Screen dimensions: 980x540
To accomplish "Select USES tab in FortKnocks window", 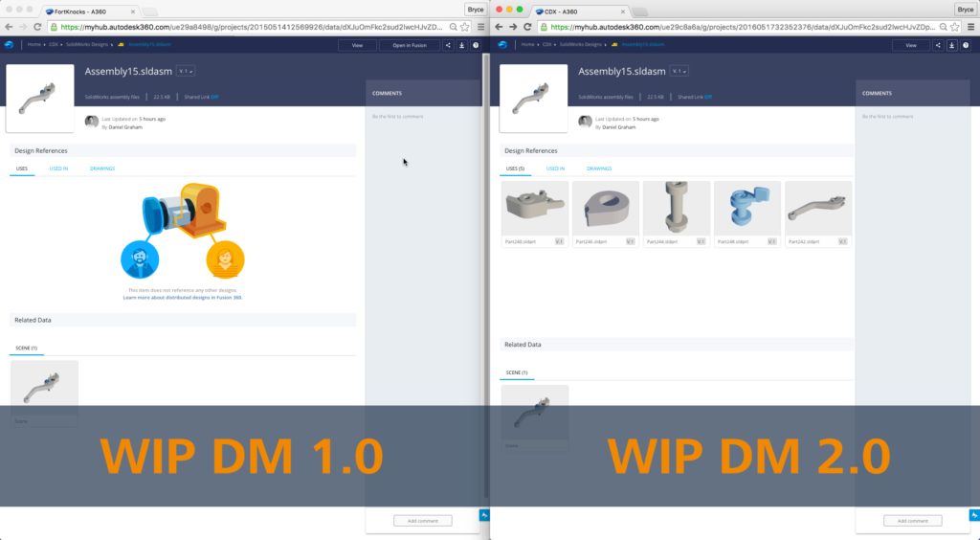I will coord(22,169).
